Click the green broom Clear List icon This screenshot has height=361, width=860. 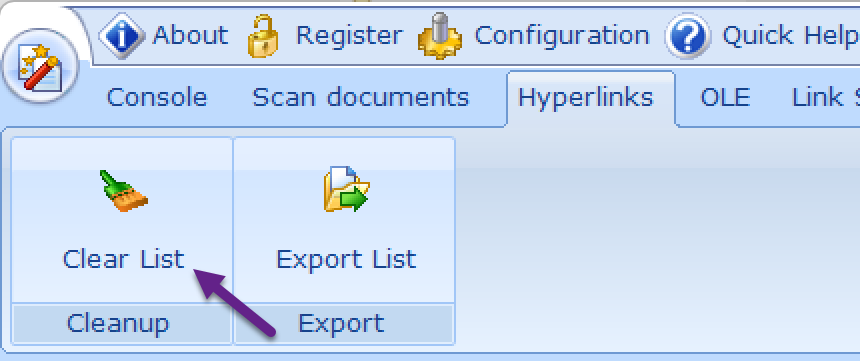tap(123, 191)
